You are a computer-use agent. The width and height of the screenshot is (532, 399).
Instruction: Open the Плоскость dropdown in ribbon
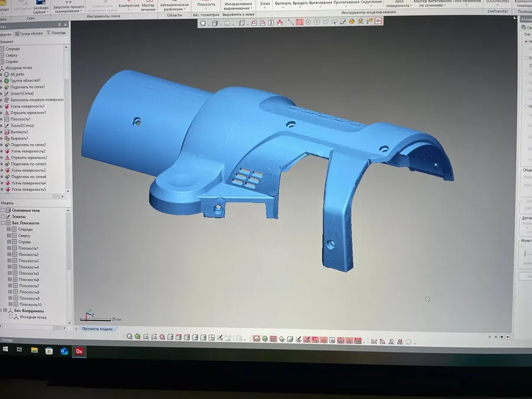(x=206, y=5)
